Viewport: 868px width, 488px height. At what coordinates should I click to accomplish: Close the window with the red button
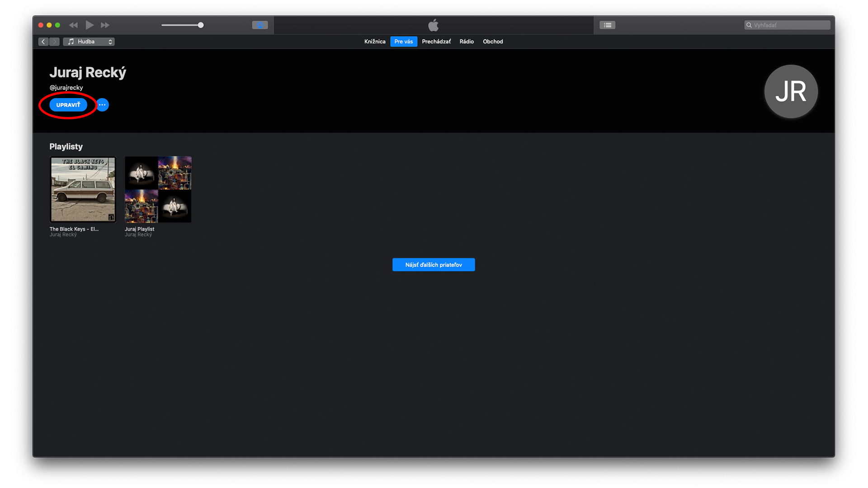tap(41, 25)
